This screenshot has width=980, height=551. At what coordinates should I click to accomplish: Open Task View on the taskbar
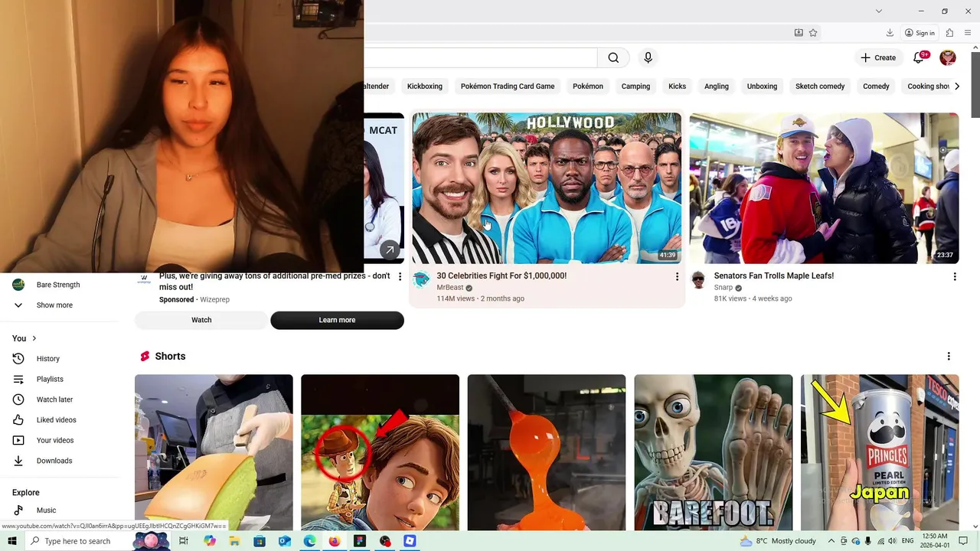(184, 541)
